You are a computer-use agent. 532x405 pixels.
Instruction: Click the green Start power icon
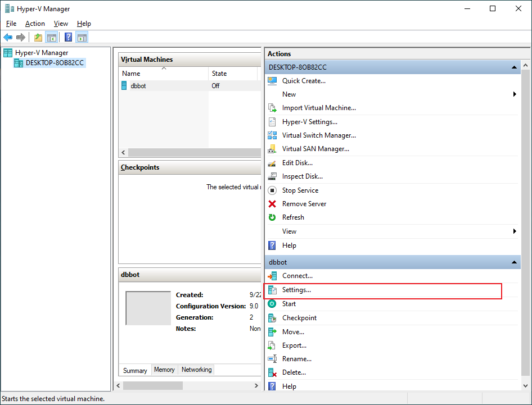[x=272, y=304]
